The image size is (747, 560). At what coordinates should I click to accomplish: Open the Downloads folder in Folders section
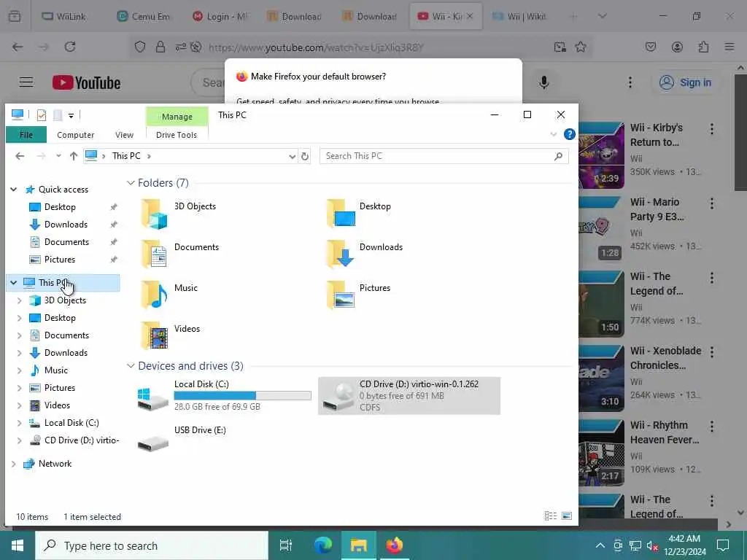point(341,254)
